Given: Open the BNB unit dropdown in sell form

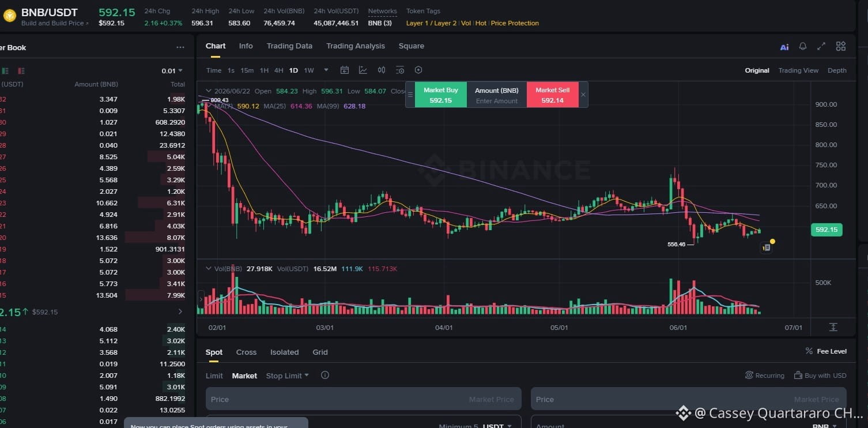Looking at the screenshot, I should click(x=825, y=426).
